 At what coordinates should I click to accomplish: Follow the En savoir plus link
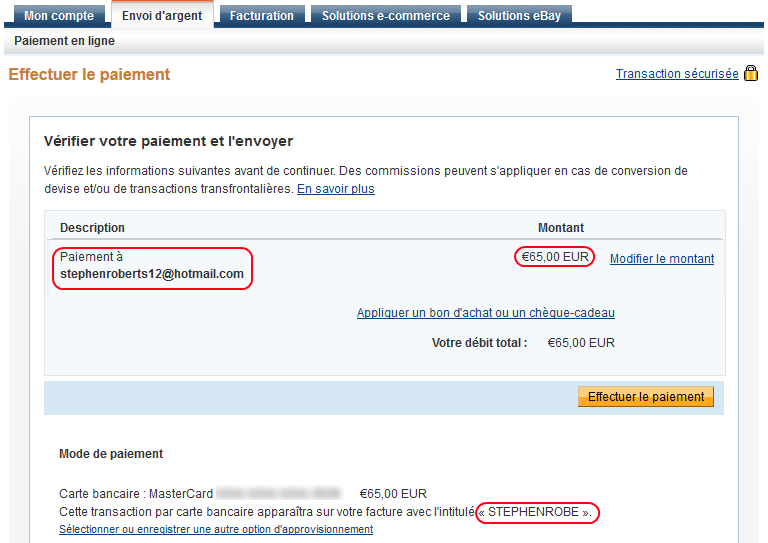tap(336, 188)
